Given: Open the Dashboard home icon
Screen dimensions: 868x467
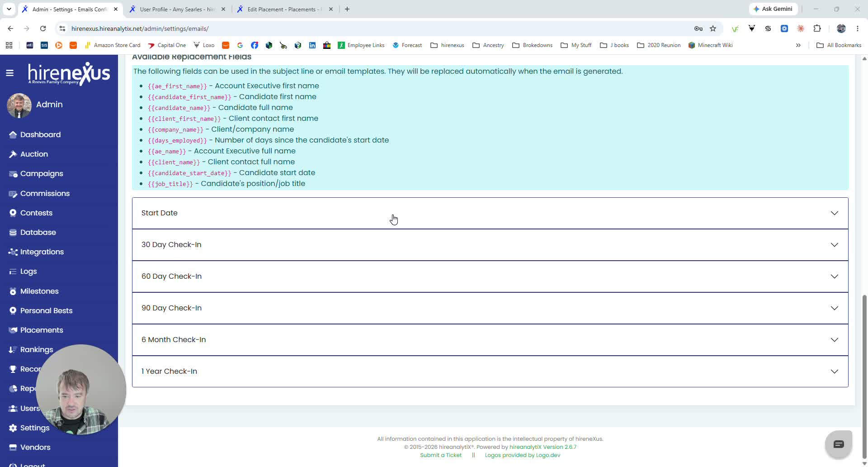Looking at the screenshot, I should tap(13, 134).
